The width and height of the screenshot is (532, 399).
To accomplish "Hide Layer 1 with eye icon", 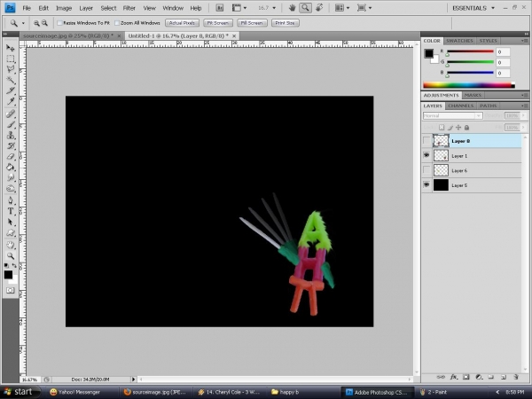I will (426, 155).
